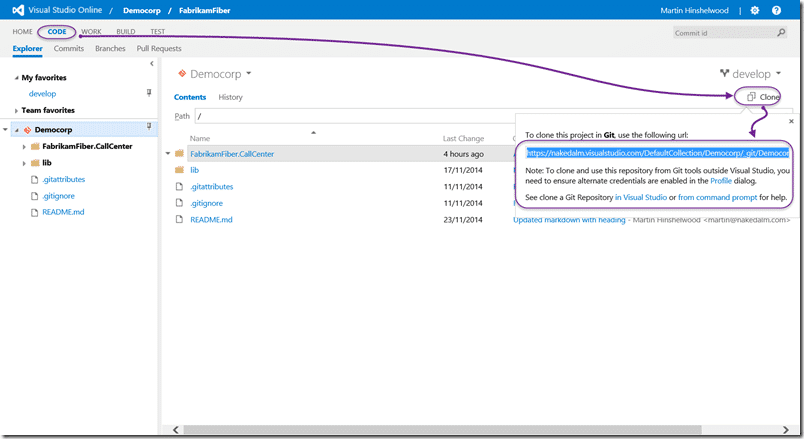Viewport: 804px width, 439px height.
Task: Open the TEST hub
Action: 157,31
